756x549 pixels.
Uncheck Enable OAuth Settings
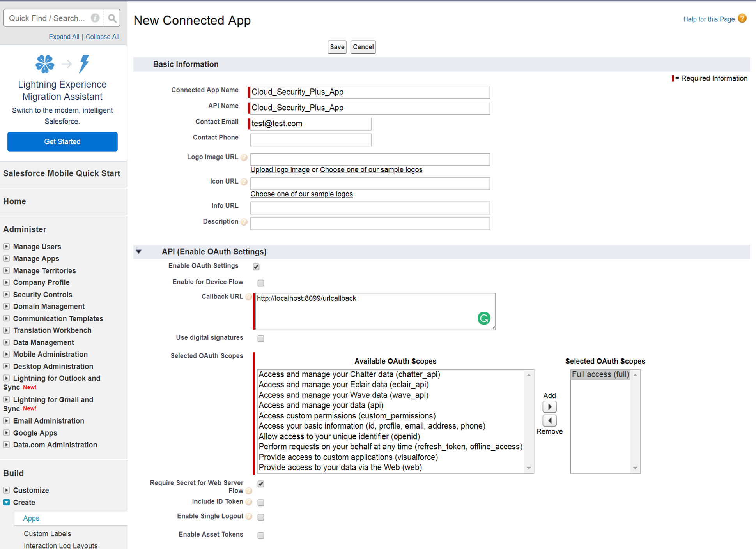pyautogui.click(x=256, y=267)
